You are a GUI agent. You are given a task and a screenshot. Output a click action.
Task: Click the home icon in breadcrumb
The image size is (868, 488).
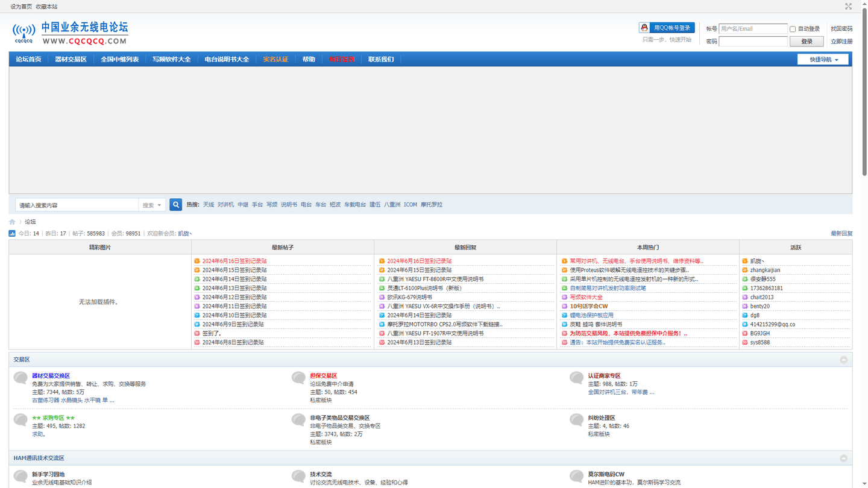pyautogui.click(x=12, y=222)
